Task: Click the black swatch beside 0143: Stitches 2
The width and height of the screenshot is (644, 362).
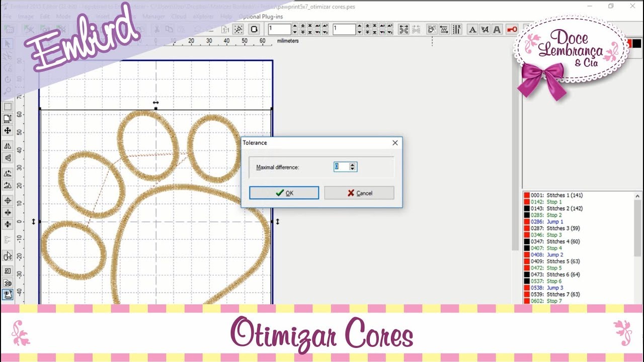Action: (x=526, y=208)
